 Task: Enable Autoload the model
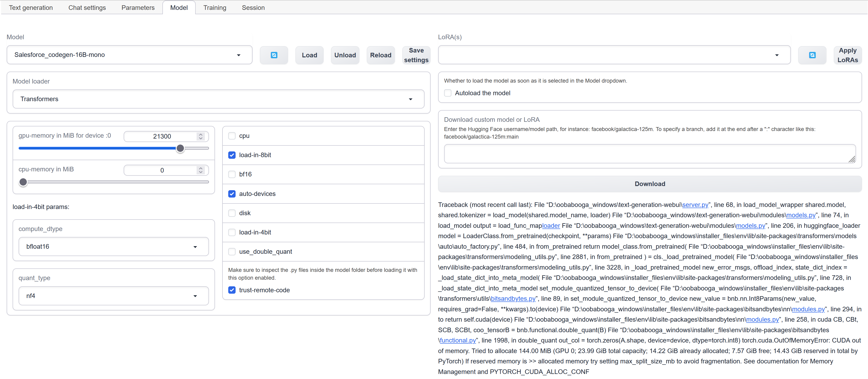click(x=448, y=93)
